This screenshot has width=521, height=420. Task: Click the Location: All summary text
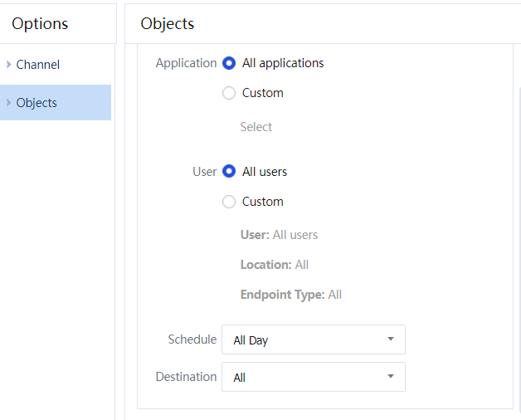coord(274,265)
